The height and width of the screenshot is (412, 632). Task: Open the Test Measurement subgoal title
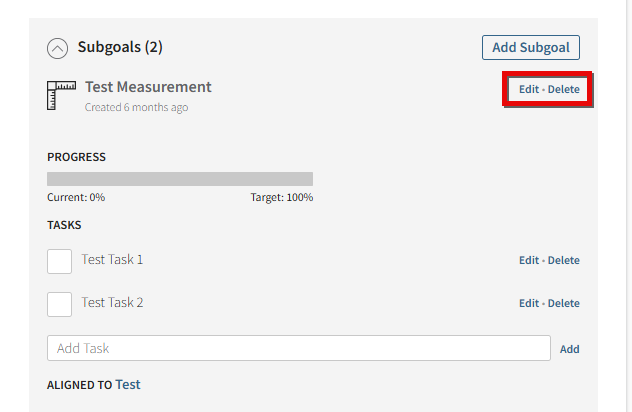point(148,87)
